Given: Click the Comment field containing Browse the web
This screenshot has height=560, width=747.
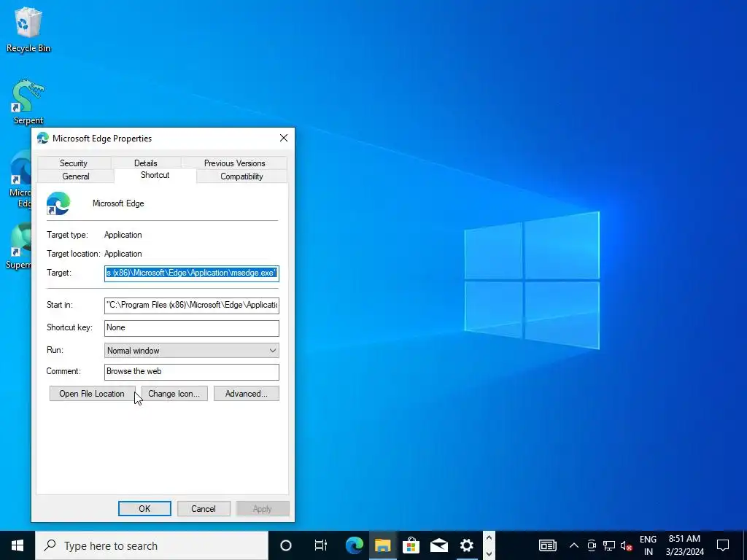Looking at the screenshot, I should click(x=192, y=372).
